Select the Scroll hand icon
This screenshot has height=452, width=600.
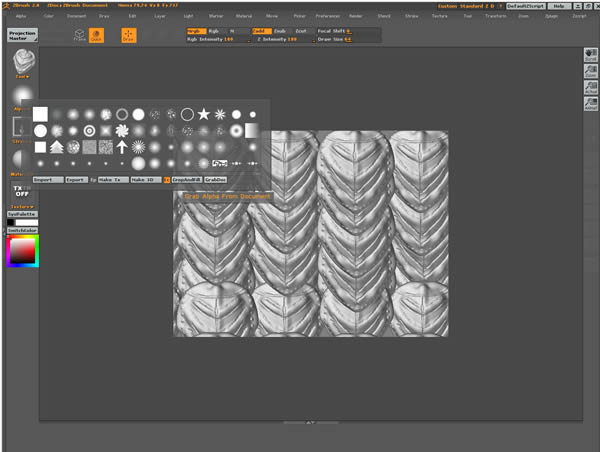click(590, 55)
